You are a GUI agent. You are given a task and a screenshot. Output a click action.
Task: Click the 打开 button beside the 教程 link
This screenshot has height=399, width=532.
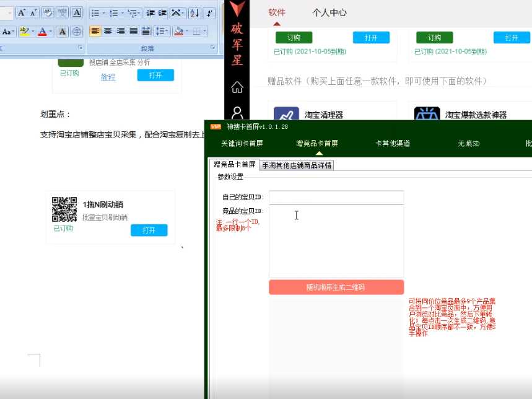[155, 76]
